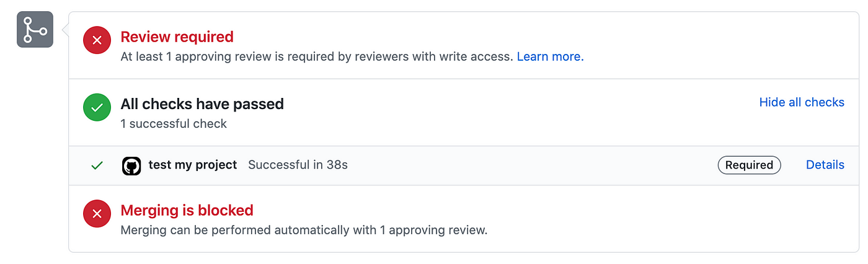868x264 pixels.
Task: Click the test my project check name
Action: point(193,165)
